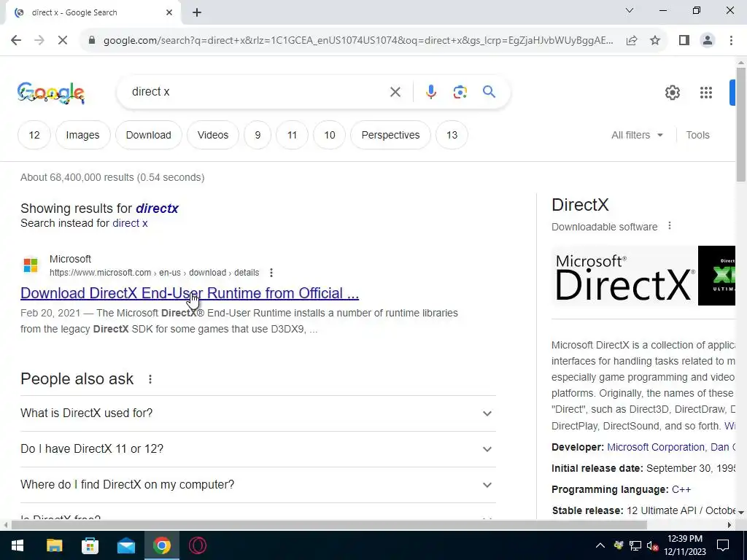
Task: Search by image with the Lens icon
Action: (x=460, y=92)
